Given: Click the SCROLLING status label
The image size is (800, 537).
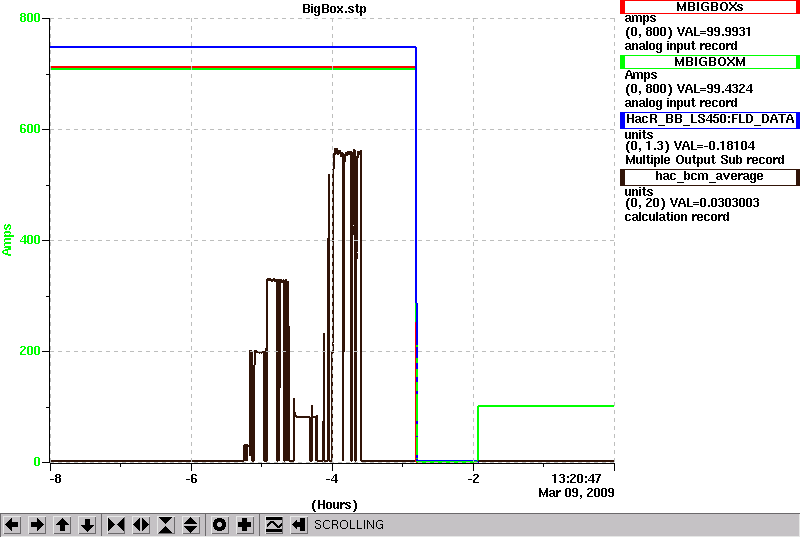Looking at the screenshot, I should [348, 525].
